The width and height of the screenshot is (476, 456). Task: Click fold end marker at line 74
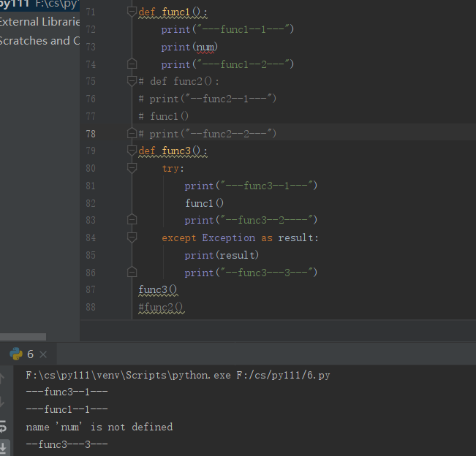pos(132,64)
